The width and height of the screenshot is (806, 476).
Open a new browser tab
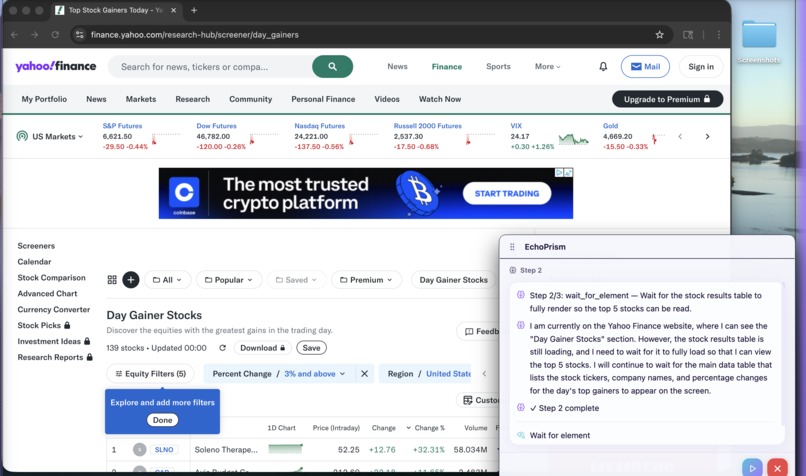tap(194, 10)
